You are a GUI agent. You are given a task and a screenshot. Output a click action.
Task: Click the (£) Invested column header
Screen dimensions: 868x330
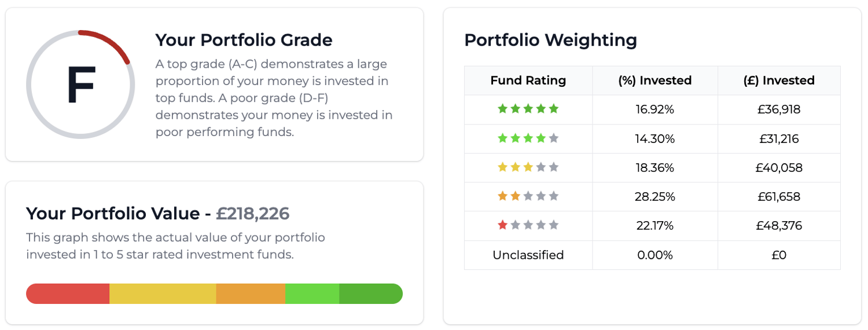[x=778, y=80]
